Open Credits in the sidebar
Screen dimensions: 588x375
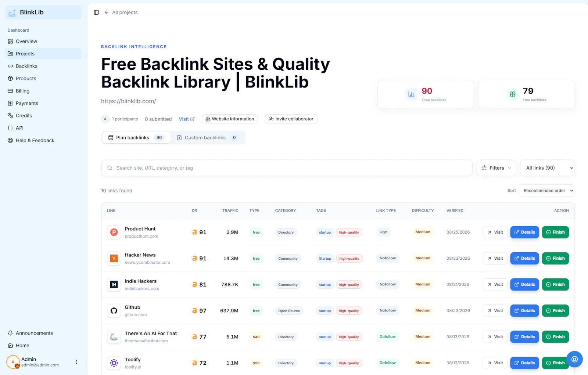click(43, 116)
